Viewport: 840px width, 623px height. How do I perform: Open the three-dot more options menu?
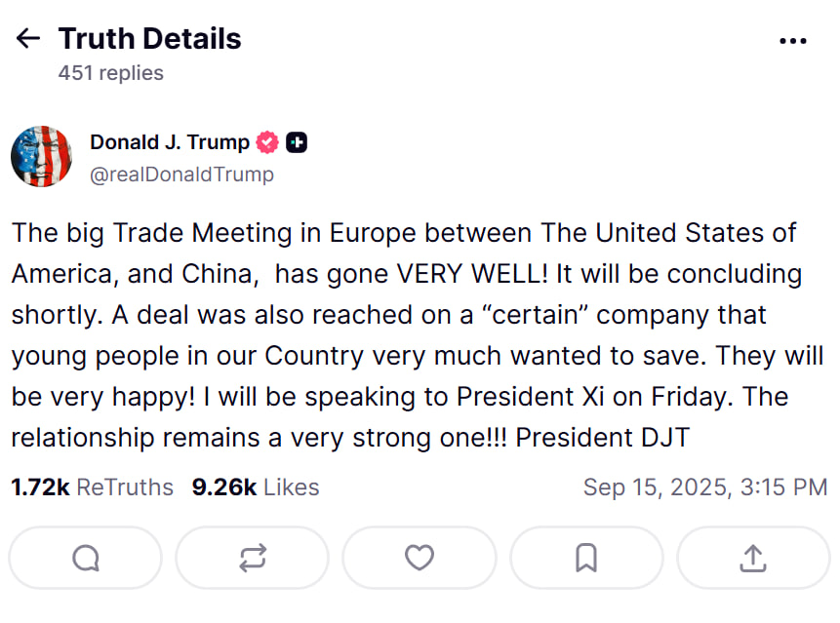click(793, 41)
